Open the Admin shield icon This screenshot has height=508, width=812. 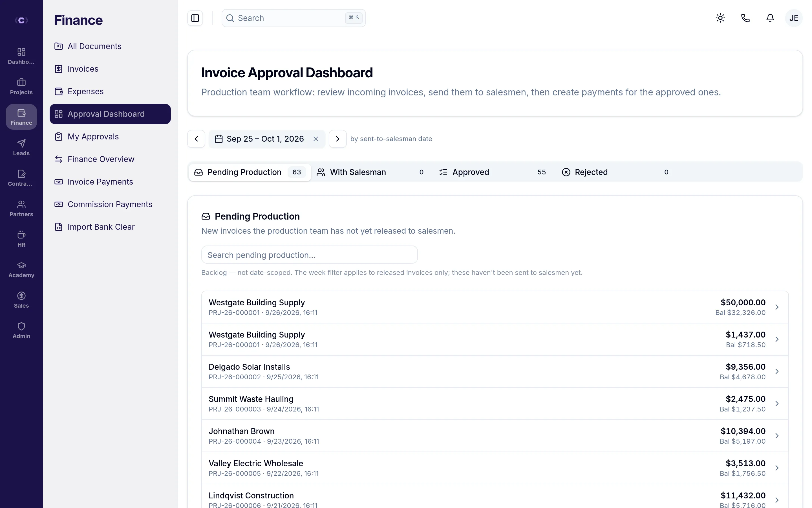point(21,330)
